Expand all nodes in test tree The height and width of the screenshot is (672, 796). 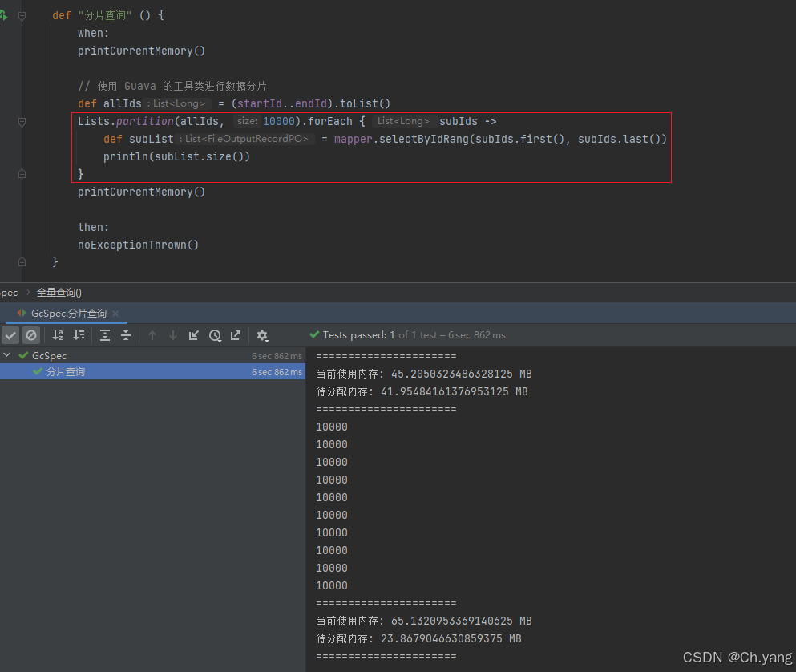coord(105,335)
